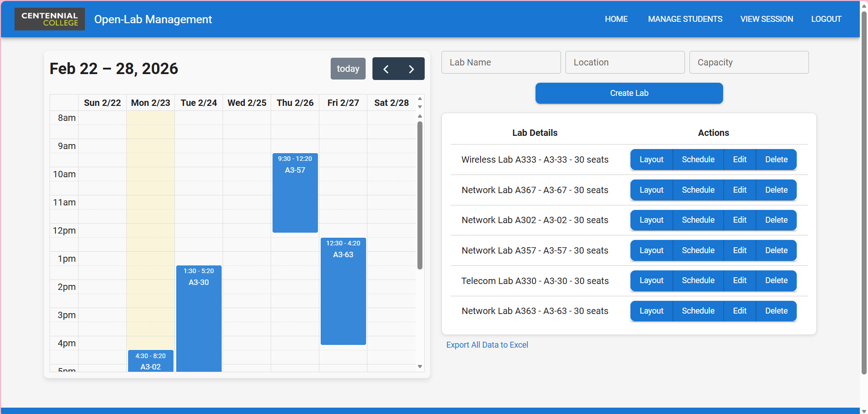This screenshot has width=868, height=414.
Task: Edit the Telecom Lab A330 entry
Action: (x=739, y=280)
